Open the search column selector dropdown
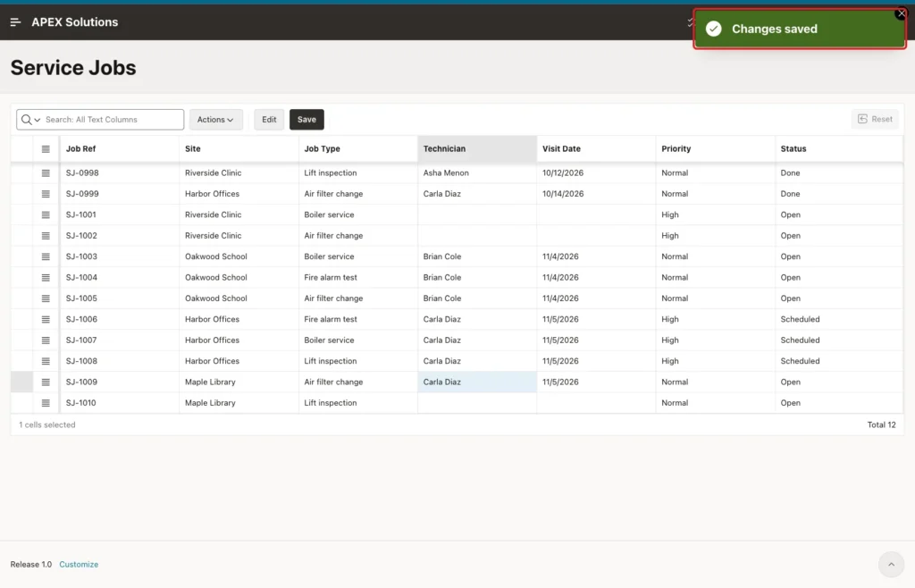The width and height of the screenshot is (915, 588). click(31, 120)
